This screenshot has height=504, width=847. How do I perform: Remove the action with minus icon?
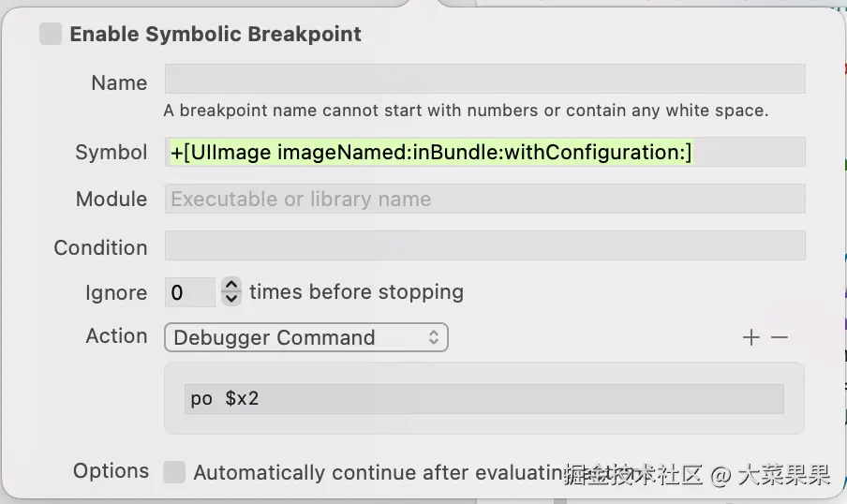click(780, 337)
